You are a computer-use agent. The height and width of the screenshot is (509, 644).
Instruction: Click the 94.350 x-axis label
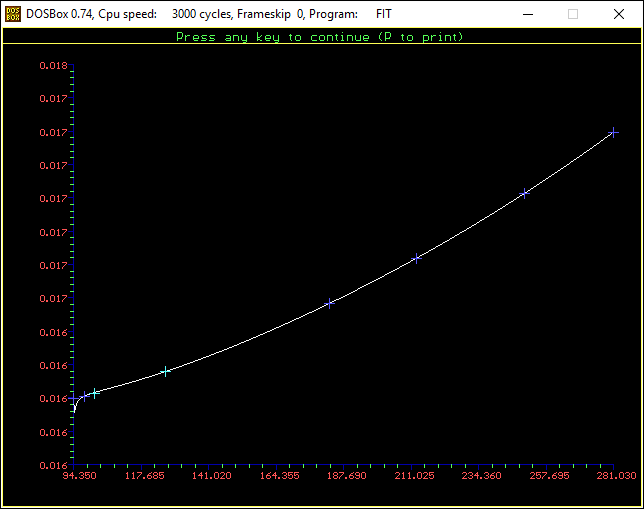tap(80, 476)
